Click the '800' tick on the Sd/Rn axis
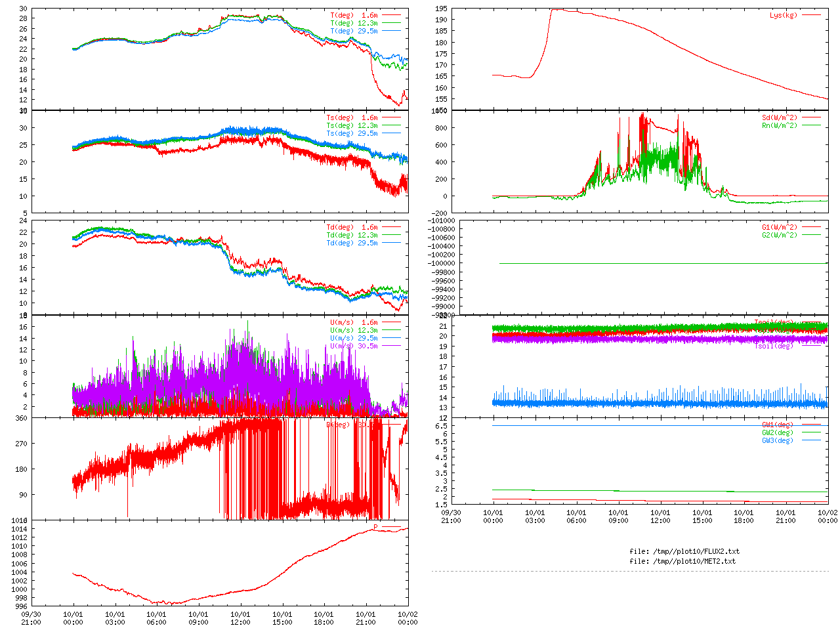 441,129
